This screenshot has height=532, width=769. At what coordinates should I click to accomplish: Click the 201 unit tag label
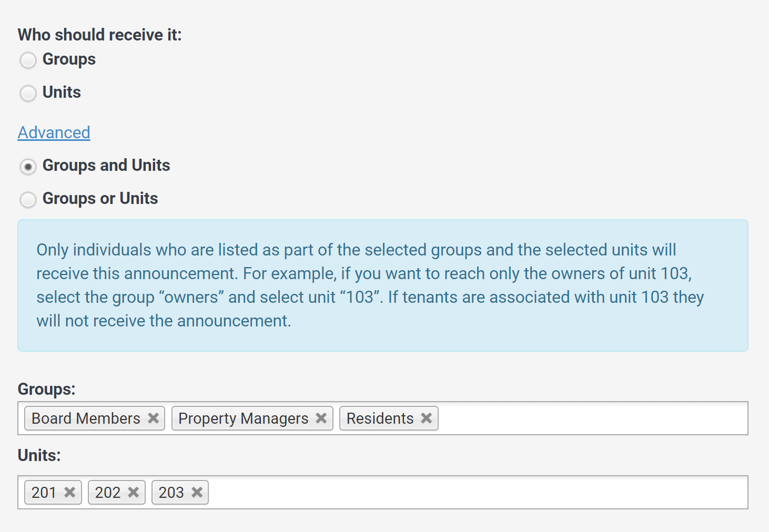44,492
